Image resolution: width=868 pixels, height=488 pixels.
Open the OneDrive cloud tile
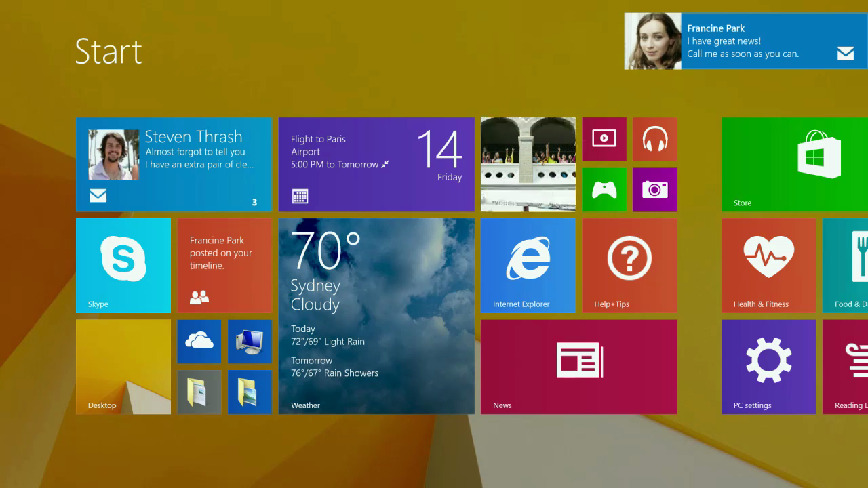pyautogui.click(x=199, y=342)
